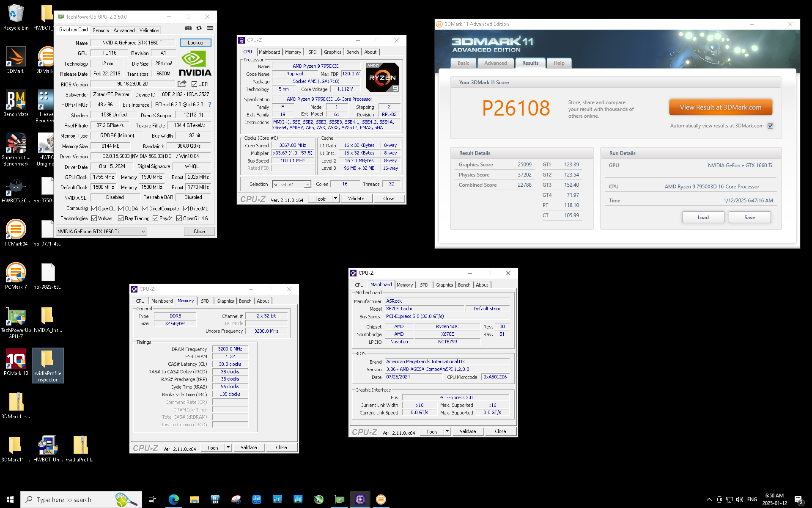The height and width of the screenshot is (508, 812).
Task: Open SPD tab in CPU-Z Memory window
Action: click(205, 301)
